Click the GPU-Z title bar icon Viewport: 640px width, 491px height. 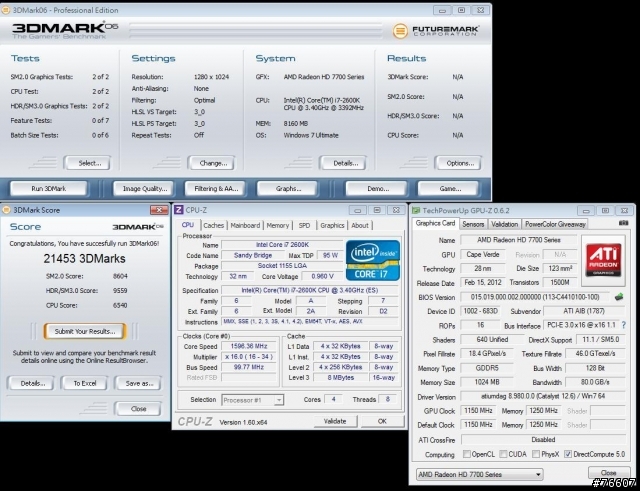click(x=416, y=211)
